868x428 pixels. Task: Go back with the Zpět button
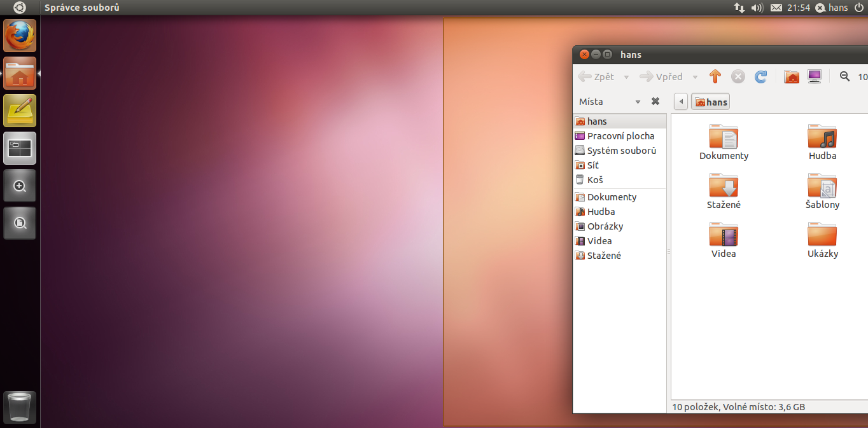click(596, 76)
